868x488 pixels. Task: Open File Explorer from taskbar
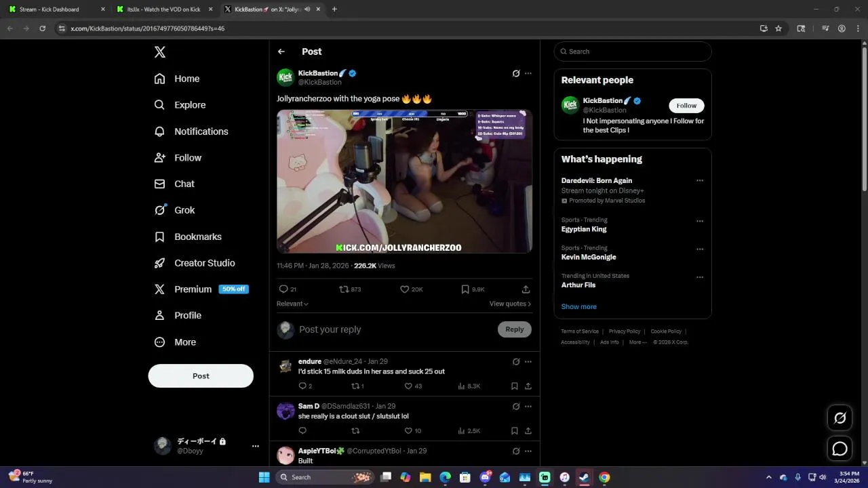coord(425,477)
